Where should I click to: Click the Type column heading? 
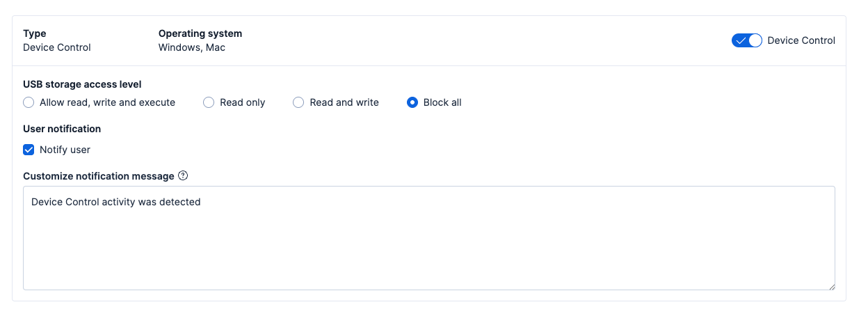35,33
